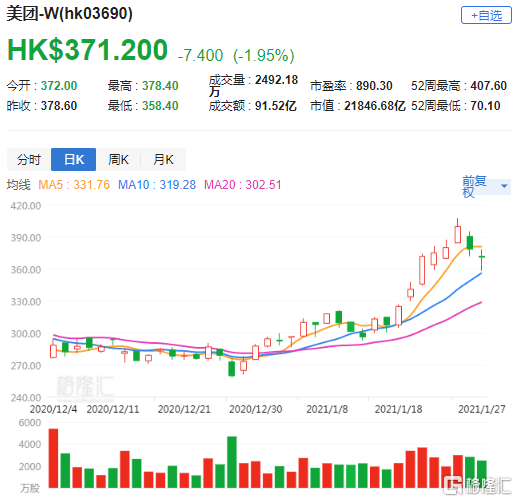This screenshot has width=518, height=502.
Task: Click the percent change (-1.95%)
Action: pyautogui.click(x=264, y=55)
